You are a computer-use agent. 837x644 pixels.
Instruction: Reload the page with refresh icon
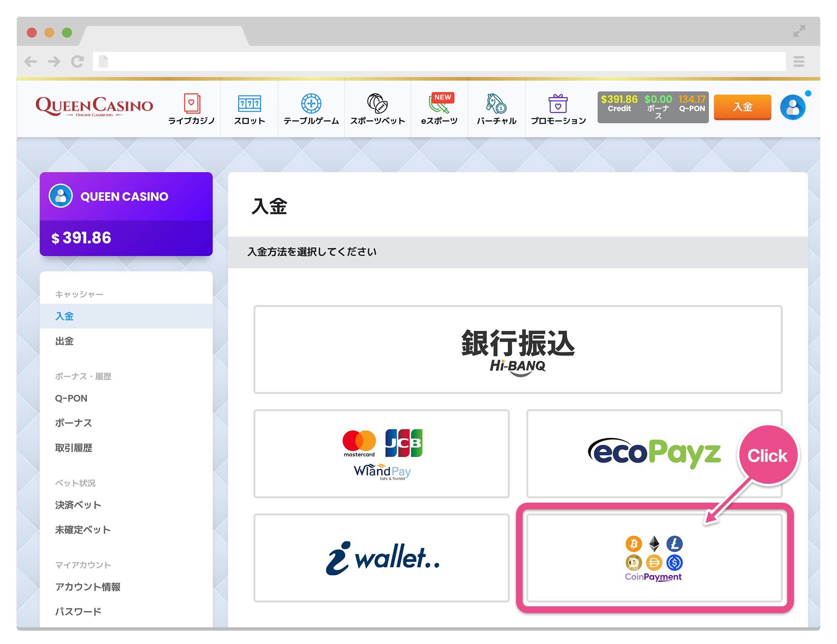[x=77, y=61]
